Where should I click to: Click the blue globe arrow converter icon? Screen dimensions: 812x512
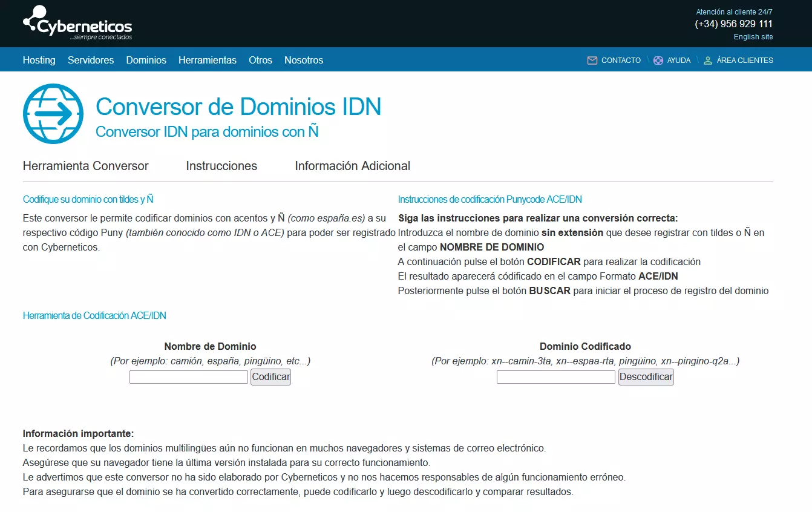(53, 114)
